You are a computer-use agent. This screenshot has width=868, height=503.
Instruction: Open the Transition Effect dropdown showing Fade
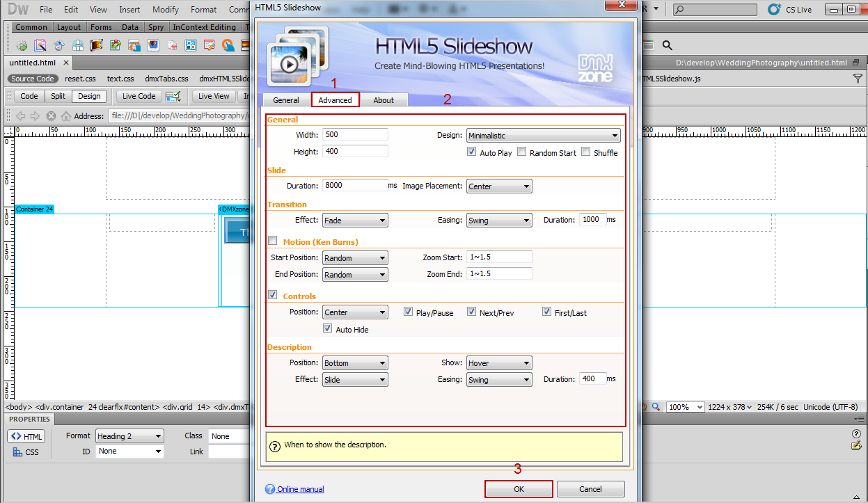click(355, 221)
